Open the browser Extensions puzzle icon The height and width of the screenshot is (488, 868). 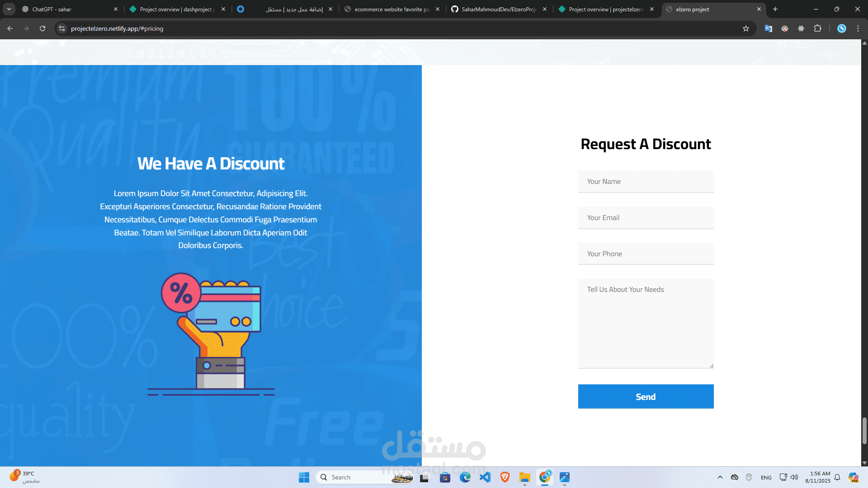pos(817,28)
